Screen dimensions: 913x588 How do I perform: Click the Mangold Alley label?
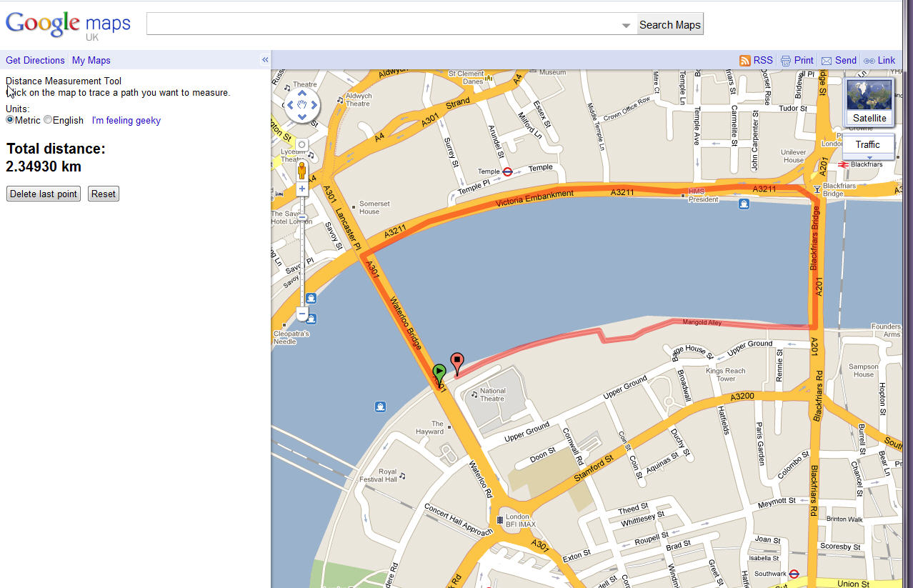[x=701, y=322]
